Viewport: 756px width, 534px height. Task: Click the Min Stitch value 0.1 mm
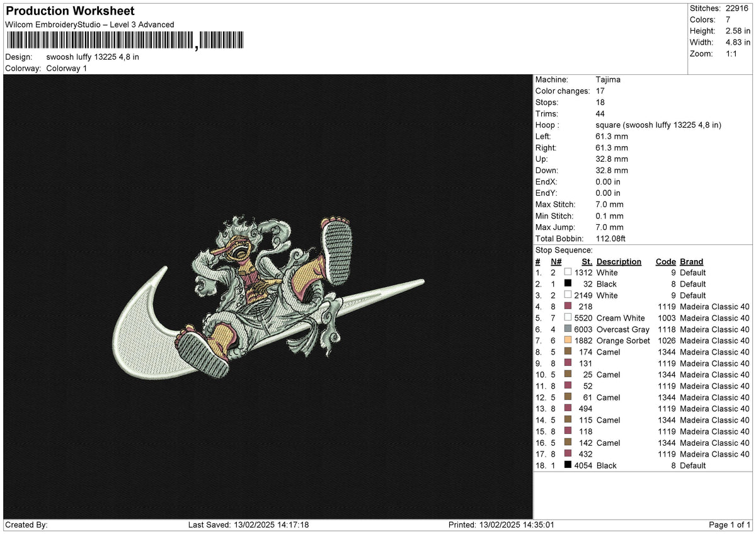tap(609, 216)
